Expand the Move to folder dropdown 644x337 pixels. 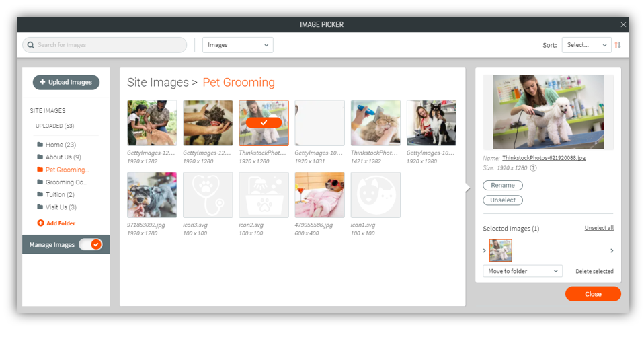point(522,271)
